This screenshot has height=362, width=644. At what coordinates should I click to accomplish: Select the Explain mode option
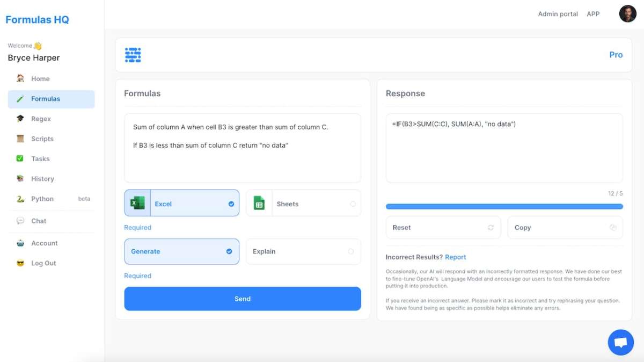click(x=303, y=251)
